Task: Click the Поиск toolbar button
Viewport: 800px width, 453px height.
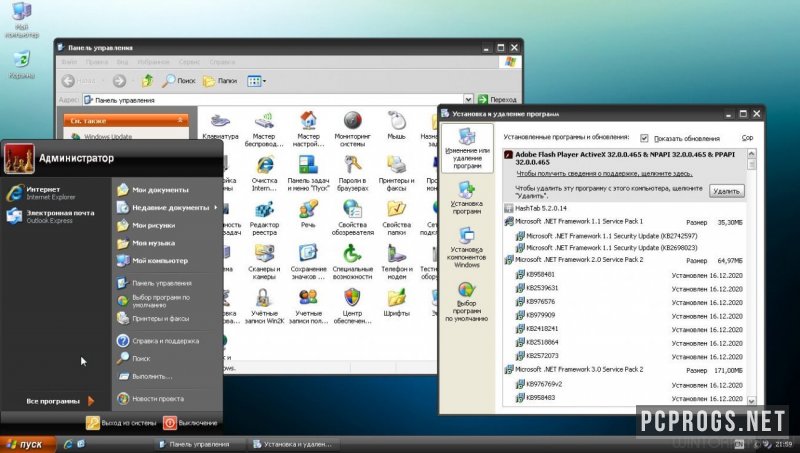Action: coord(179,81)
